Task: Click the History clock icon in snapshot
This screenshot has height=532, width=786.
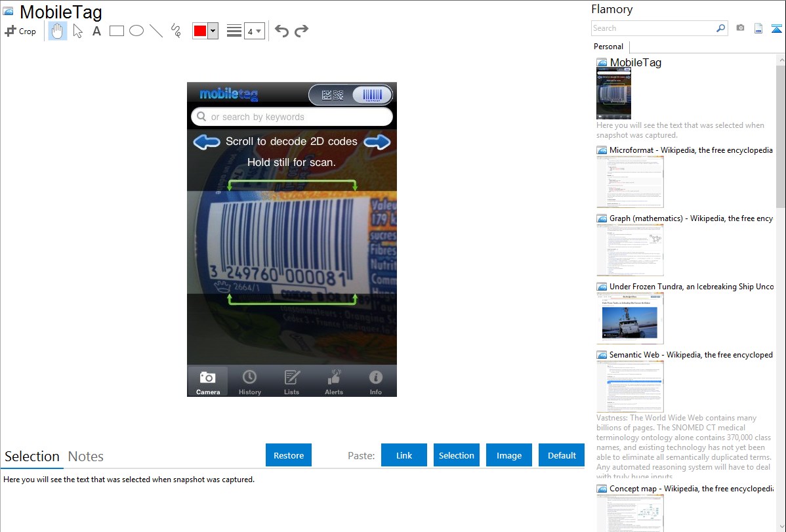Action: [x=249, y=377]
